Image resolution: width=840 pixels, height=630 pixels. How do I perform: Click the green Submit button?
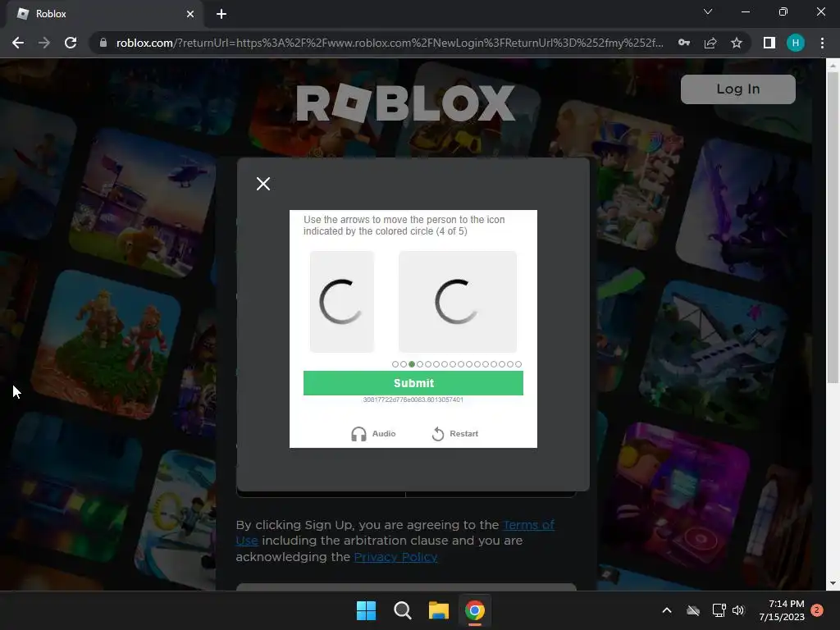[x=413, y=383]
